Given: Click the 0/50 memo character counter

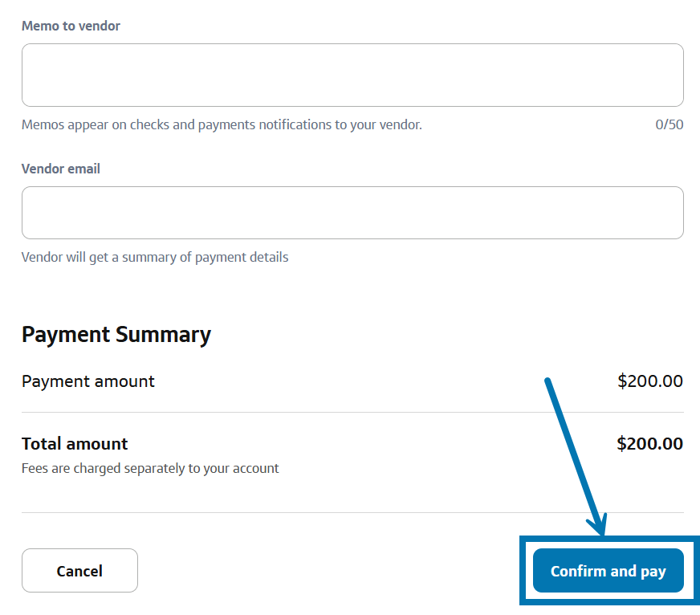Looking at the screenshot, I should pyautogui.click(x=669, y=124).
